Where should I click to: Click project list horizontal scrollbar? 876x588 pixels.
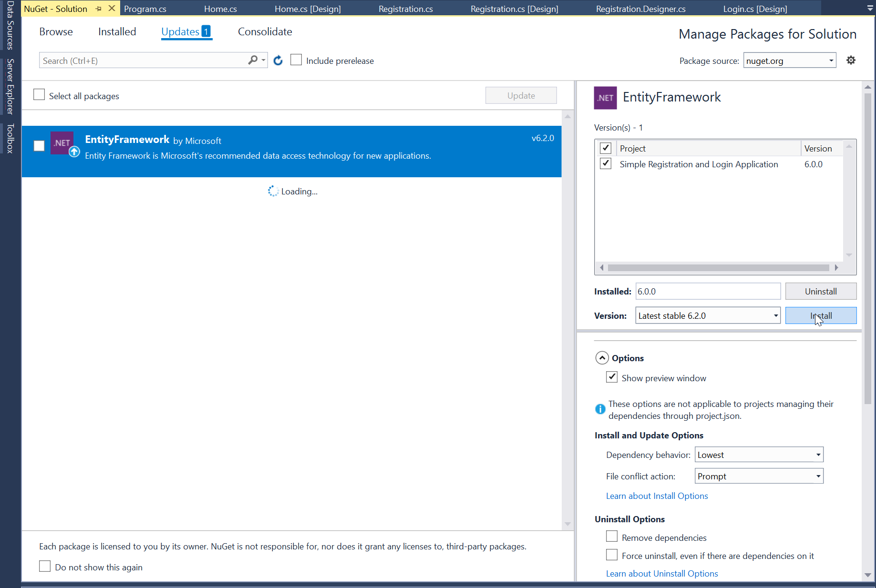point(718,268)
